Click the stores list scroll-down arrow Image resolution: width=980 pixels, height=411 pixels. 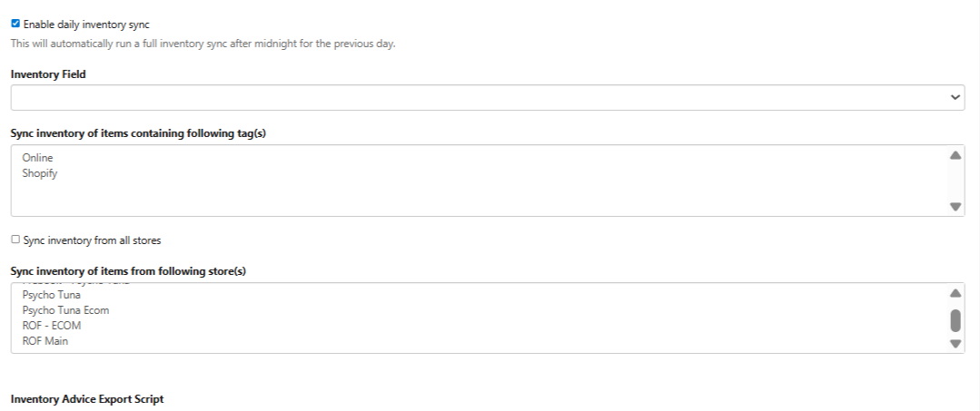pos(955,344)
